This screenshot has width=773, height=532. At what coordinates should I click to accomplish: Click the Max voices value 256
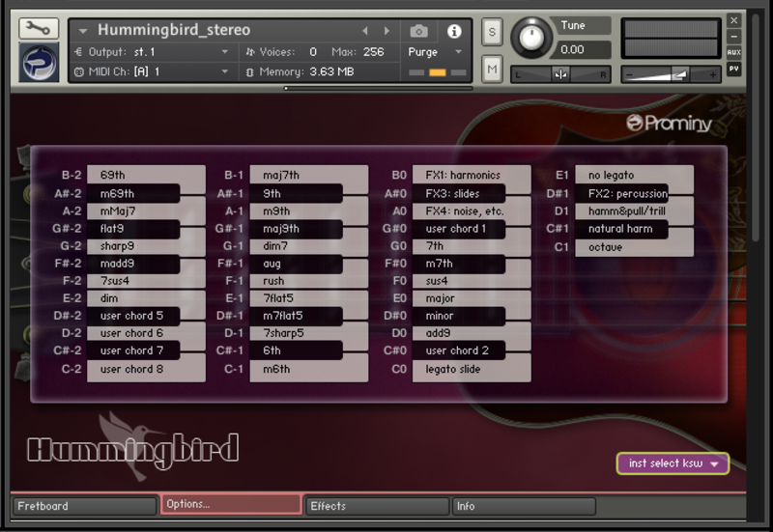(x=373, y=52)
